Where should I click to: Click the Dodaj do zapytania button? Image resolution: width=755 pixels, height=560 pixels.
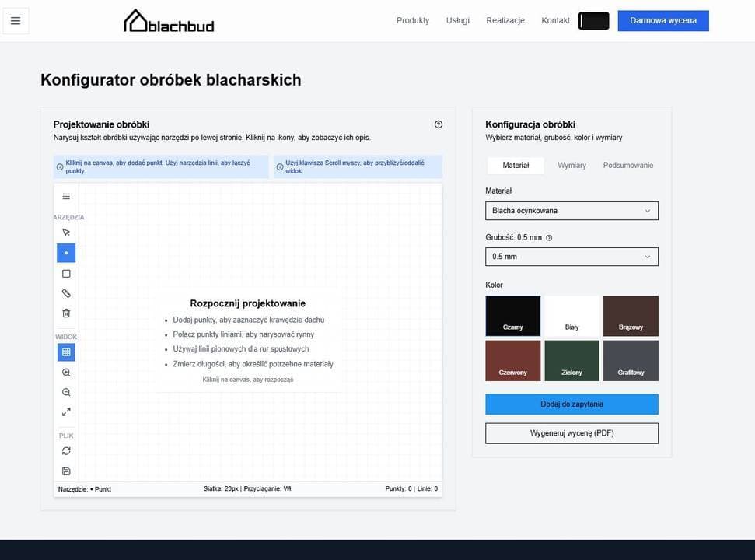click(x=571, y=404)
